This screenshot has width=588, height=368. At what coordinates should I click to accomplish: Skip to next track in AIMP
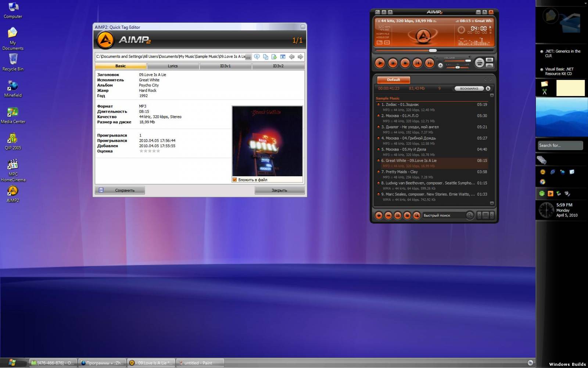(x=430, y=63)
